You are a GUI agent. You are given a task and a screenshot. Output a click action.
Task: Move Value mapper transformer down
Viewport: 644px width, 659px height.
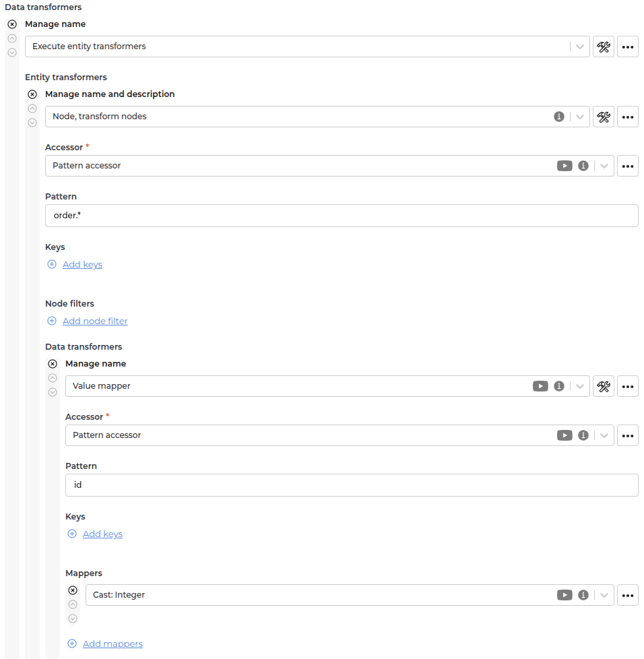pos(53,392)
